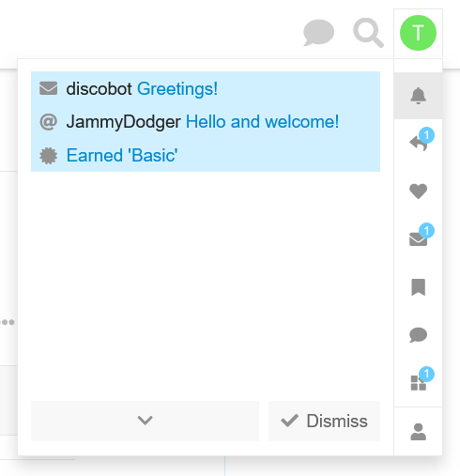Open Earned 'Basic' badge notification
Screen dimensions: 460x476
pos(206,155)
